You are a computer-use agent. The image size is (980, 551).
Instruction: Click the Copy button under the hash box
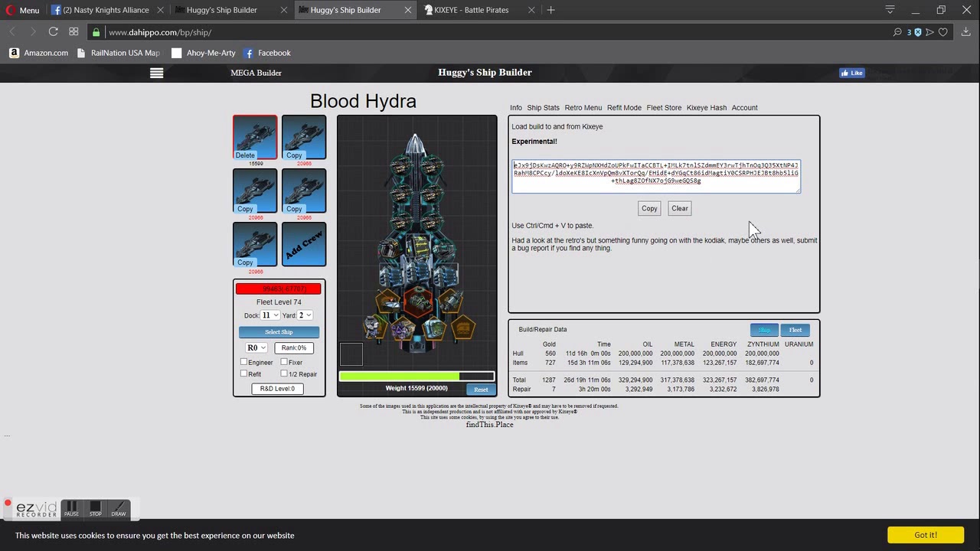pos(649,208)
